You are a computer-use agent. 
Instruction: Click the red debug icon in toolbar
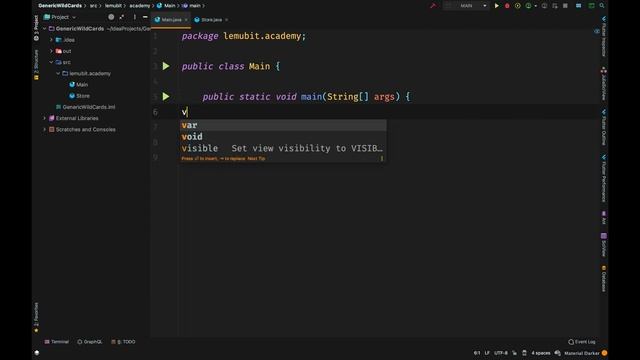(507, 6)
